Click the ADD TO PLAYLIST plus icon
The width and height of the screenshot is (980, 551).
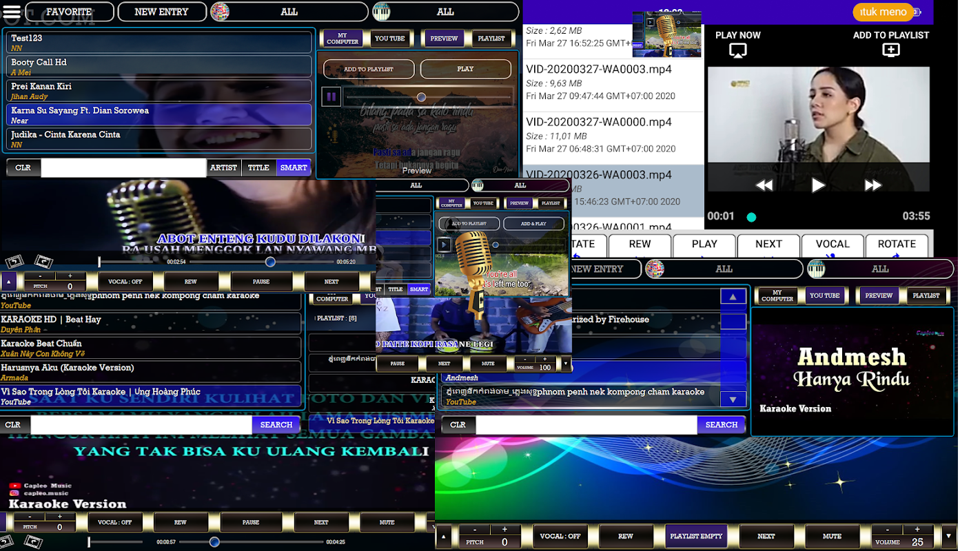point(891,50)
